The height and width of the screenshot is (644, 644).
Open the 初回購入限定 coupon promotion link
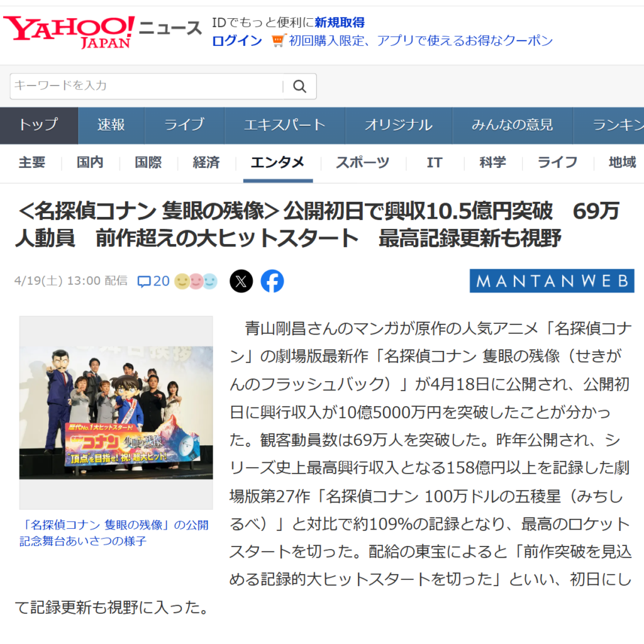[421, 41]
